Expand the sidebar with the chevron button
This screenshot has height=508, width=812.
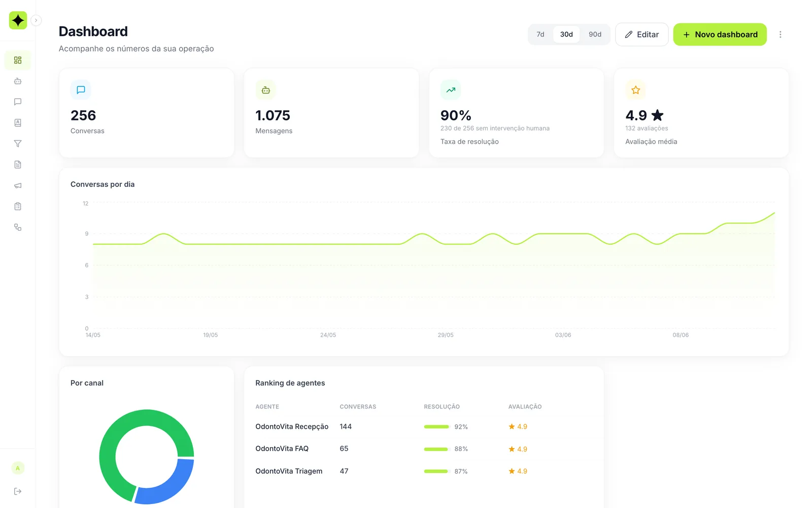point(36,20)
